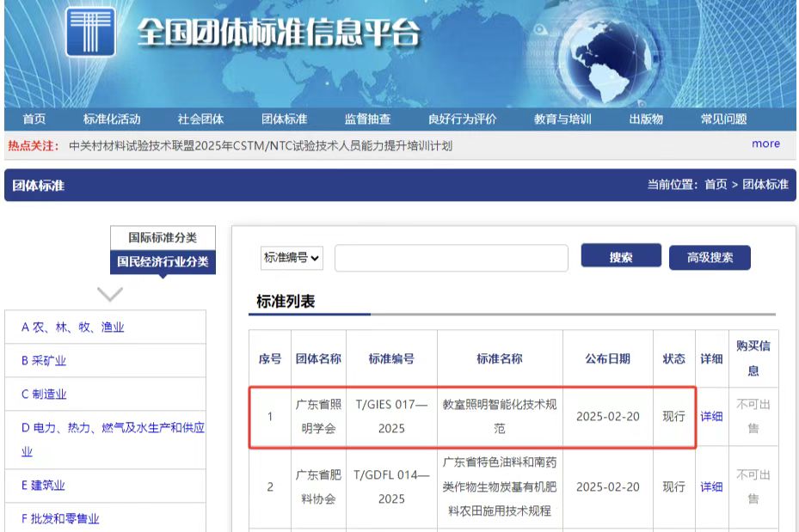Click 不可出售 in the T/GDFL 014 row
The height and width of the screenshot is (532, 799).
753,486
